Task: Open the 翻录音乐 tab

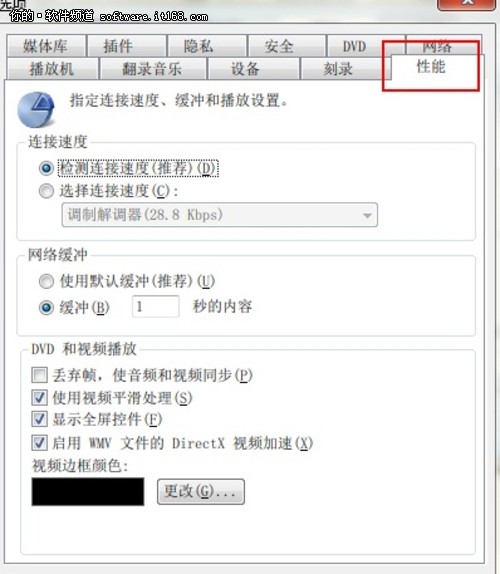Action: [153, 68]
